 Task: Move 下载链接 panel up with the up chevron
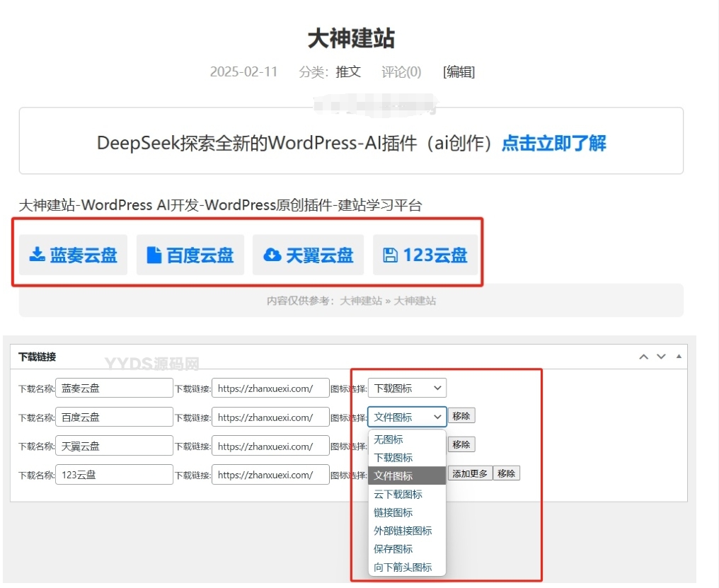tap(644, 357)
